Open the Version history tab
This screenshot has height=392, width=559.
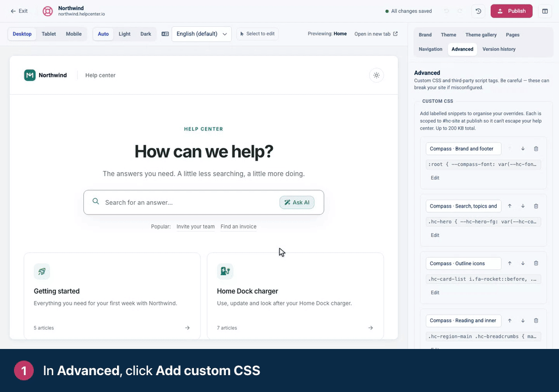point(499,49)
